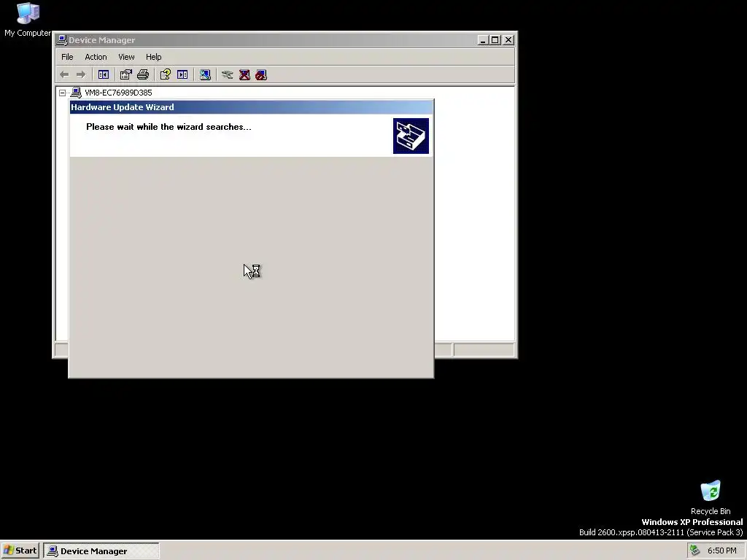Toggle the Show/Hide Action Pane icon
This screenshot has height=560, width=747.
[x=182, y=75]
